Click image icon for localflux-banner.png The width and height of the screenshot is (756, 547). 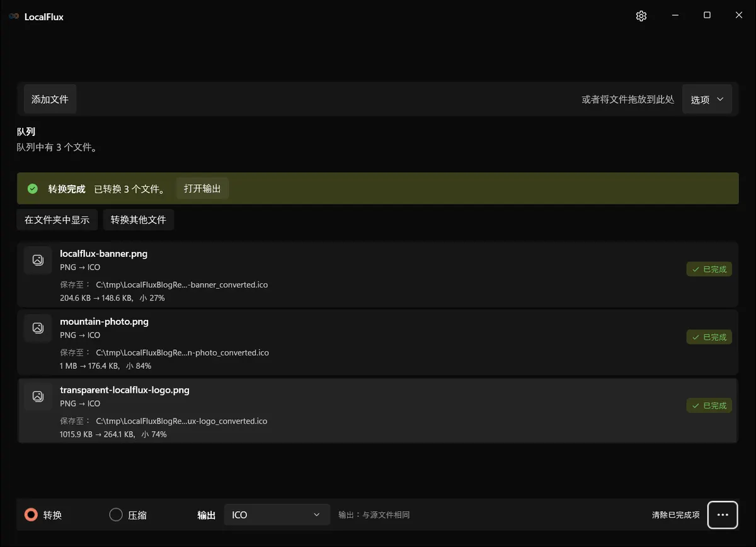pyautogui.click(x=38, y=260)
